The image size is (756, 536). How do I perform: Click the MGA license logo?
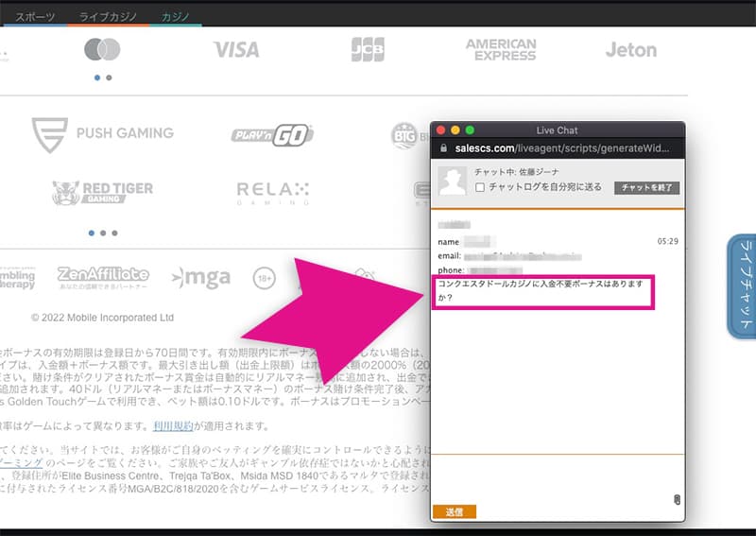pyautogui.click(x=201, y=278)
